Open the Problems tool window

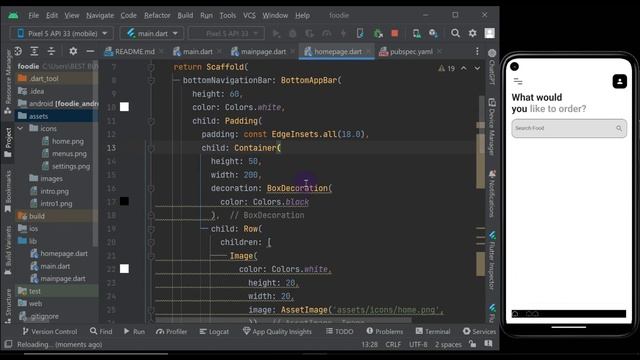point(384,331)
